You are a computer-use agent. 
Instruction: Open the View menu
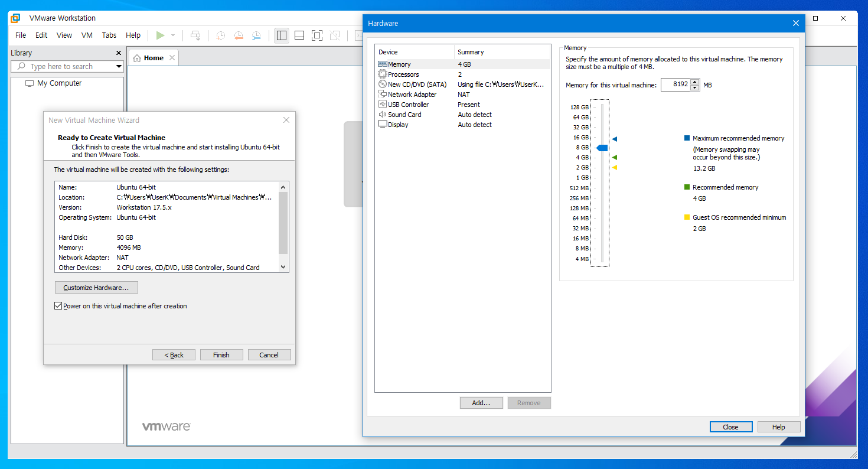click(x=64, y=35)
